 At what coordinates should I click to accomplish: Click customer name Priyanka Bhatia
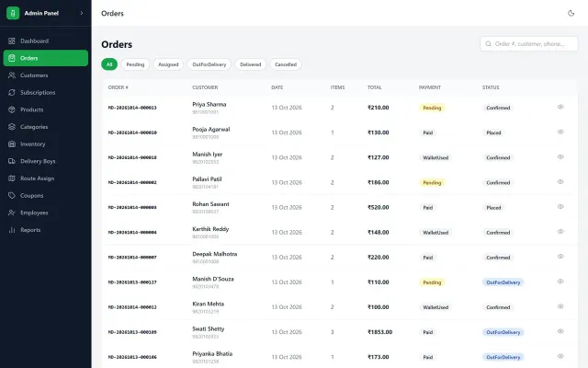(x=212, y=353)
